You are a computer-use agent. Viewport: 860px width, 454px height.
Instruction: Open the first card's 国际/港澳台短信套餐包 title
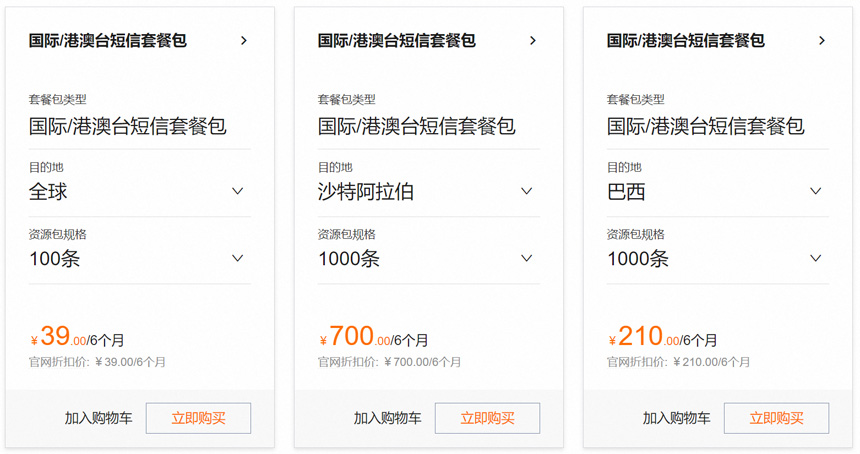click(108, 41)
